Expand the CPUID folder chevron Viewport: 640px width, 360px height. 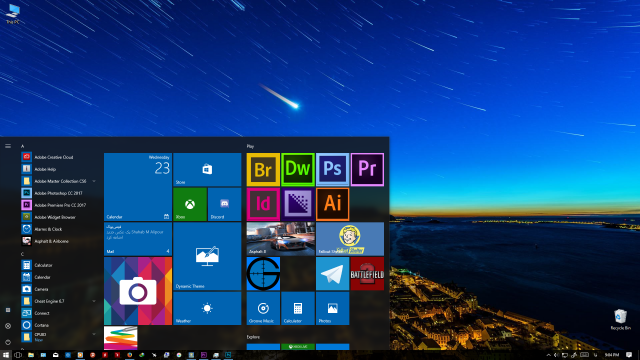[94, 334]
